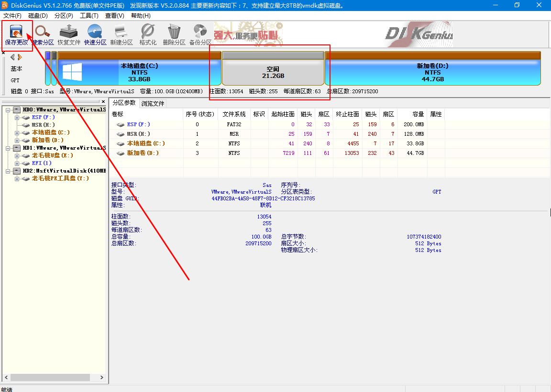
Task: Select EFI(1) in the disk tree
Action: (x=42, y=163)
